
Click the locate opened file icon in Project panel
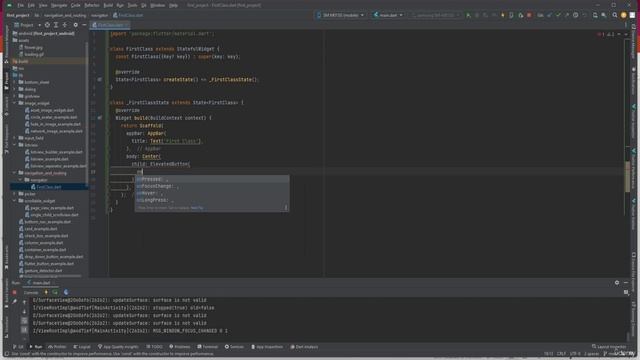coord(47,25)
